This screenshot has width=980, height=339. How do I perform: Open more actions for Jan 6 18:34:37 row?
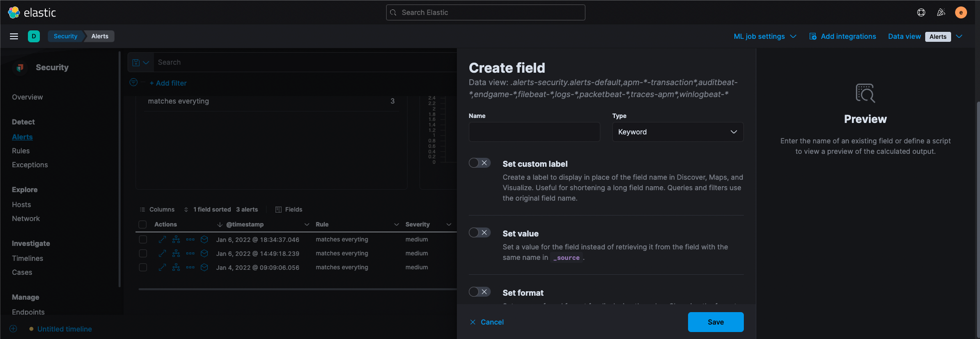[190, 239]
